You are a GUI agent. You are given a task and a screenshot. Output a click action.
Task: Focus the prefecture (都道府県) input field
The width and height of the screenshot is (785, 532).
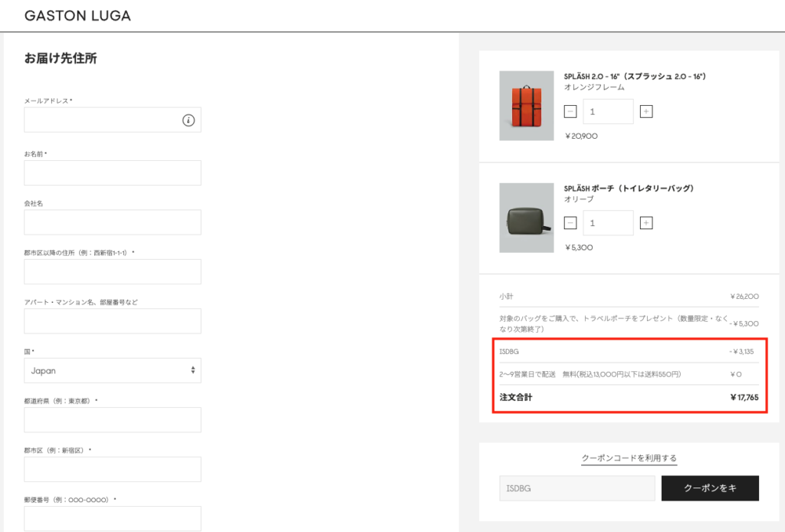pyautogui.click(x=112, y=420)
